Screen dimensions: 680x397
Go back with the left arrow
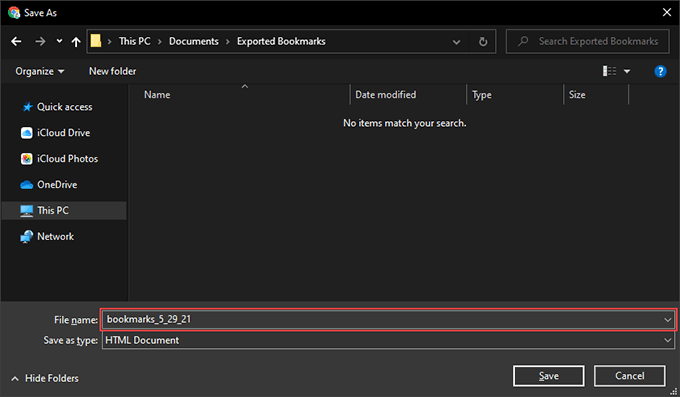(16, 41)
